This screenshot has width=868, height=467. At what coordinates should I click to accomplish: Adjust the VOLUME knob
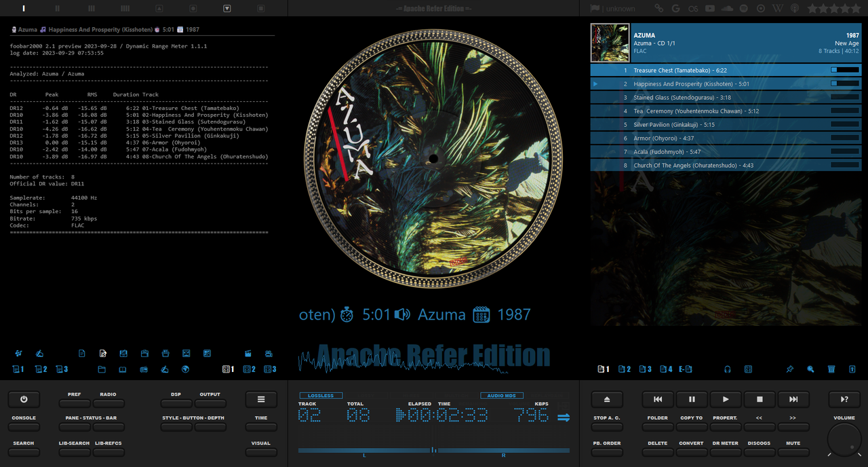pos(844,440)
